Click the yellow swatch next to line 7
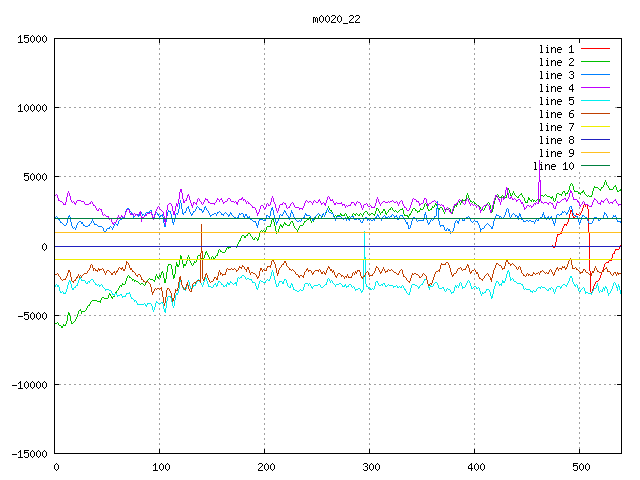This screenshot has height=480, width=640. coord(595,127)
